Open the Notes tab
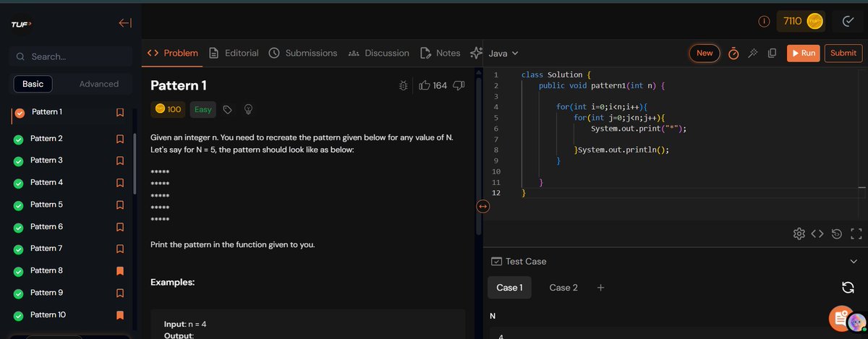This screenshot has width=868, height=339. coord(439,53)
